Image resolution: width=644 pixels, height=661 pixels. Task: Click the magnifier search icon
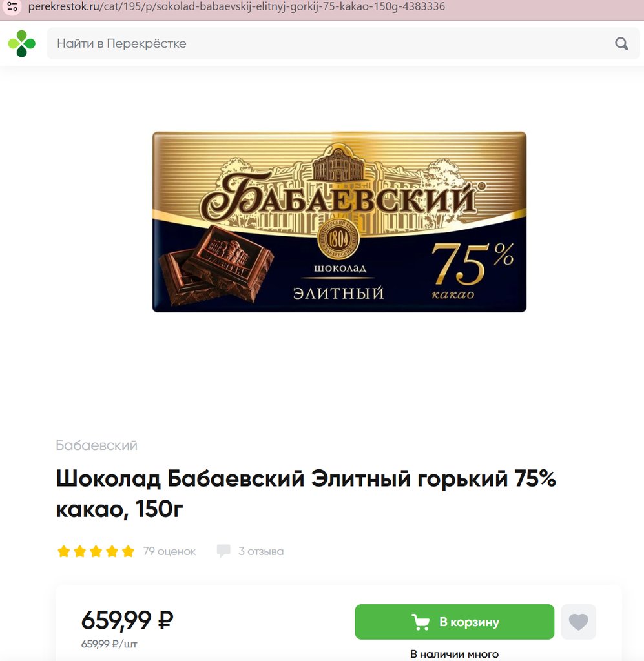pos(621,43)
